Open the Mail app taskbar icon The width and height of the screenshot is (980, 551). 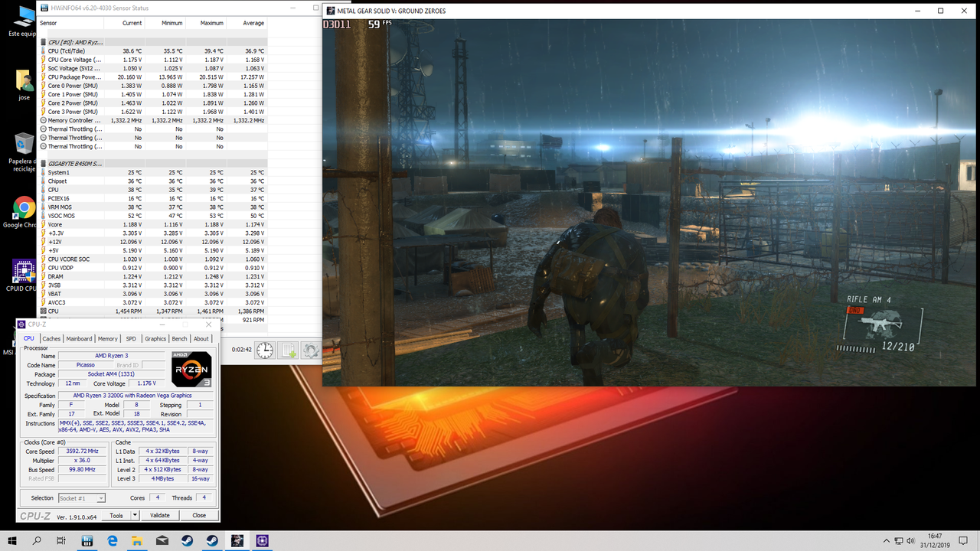tap(162, 540)
